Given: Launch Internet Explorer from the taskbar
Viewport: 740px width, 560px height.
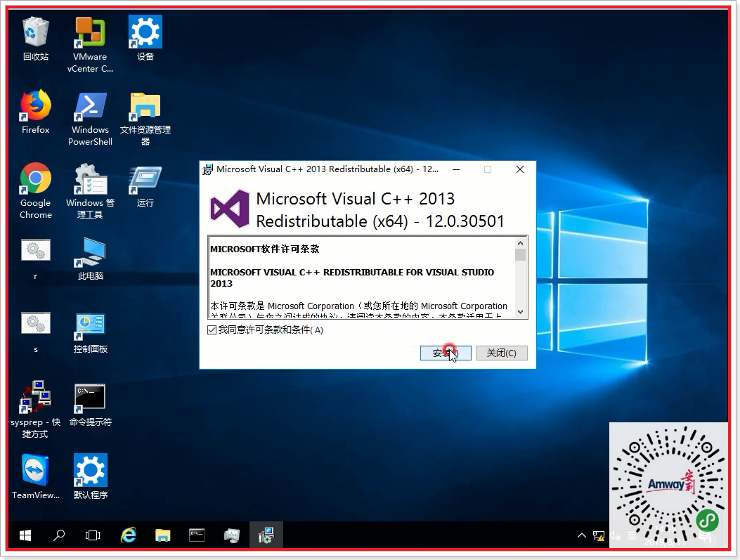Looking at the screenshot, I should (x=129, y=535).
